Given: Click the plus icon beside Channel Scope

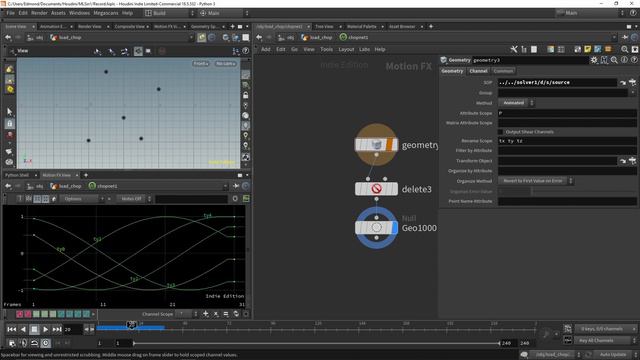Looking at the screenshot, I should coord(206,314).
